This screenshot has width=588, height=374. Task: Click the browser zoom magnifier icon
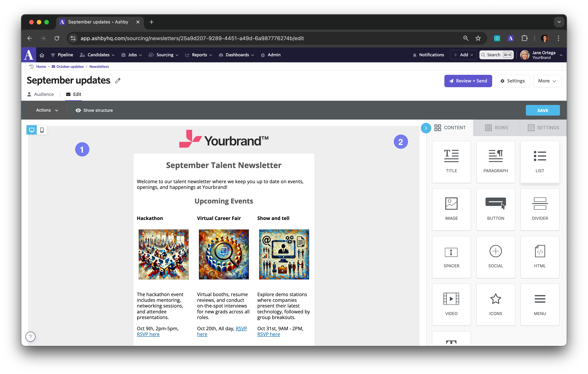click(x=466, y=38)
